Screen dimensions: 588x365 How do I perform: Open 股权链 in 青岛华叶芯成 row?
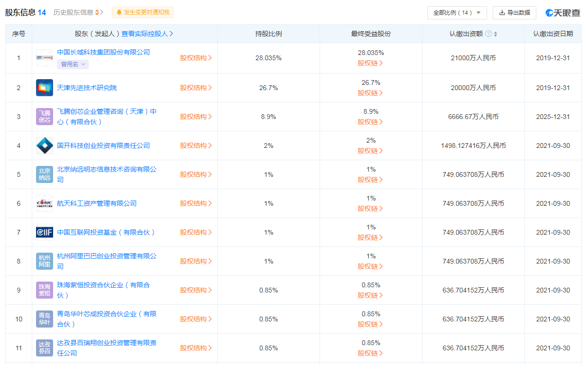[x=370, y=324]
